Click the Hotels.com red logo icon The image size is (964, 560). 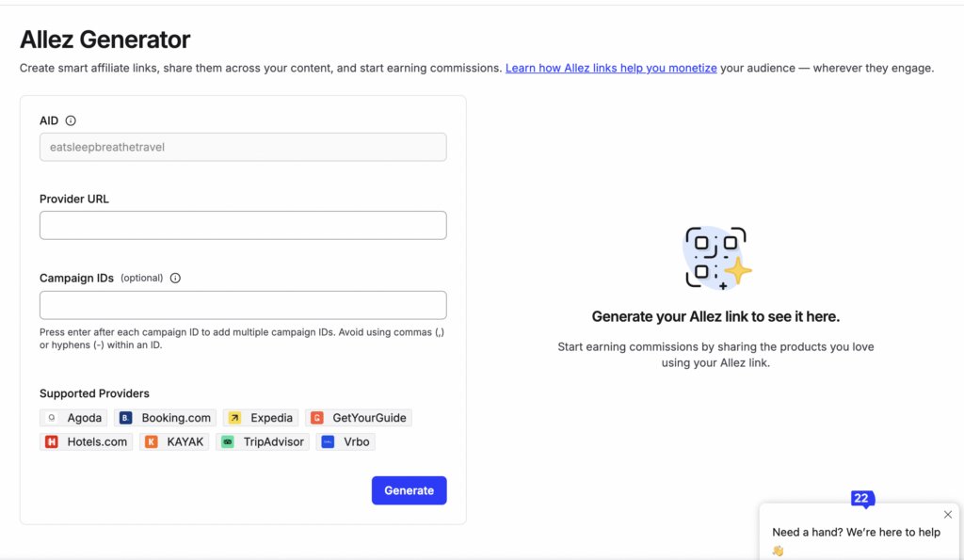click(52, 442)
